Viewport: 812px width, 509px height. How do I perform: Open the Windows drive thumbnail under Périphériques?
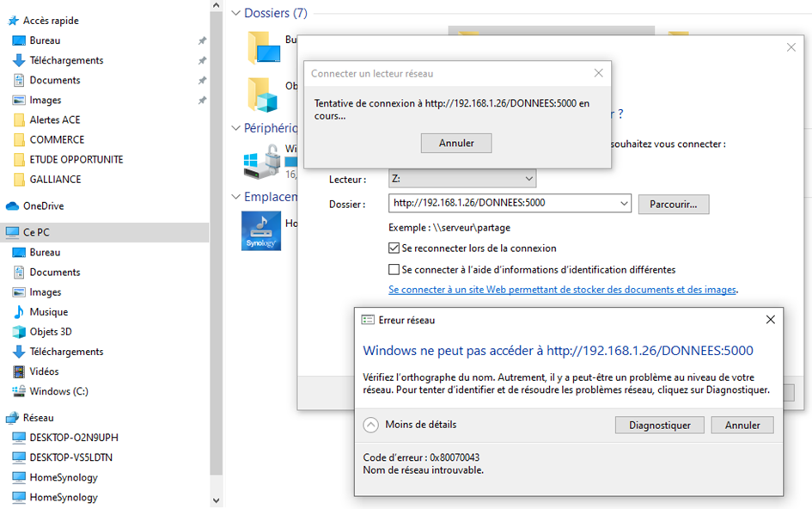click(x=262, y=163)
